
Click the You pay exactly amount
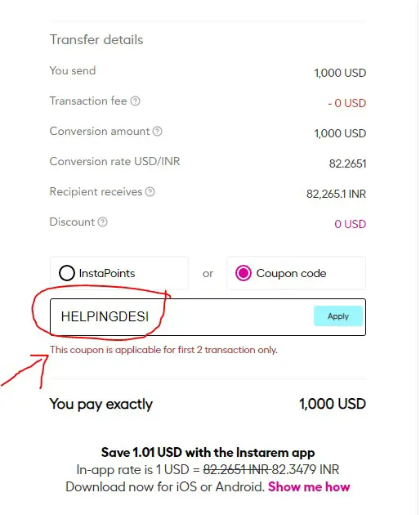[333, 404]
